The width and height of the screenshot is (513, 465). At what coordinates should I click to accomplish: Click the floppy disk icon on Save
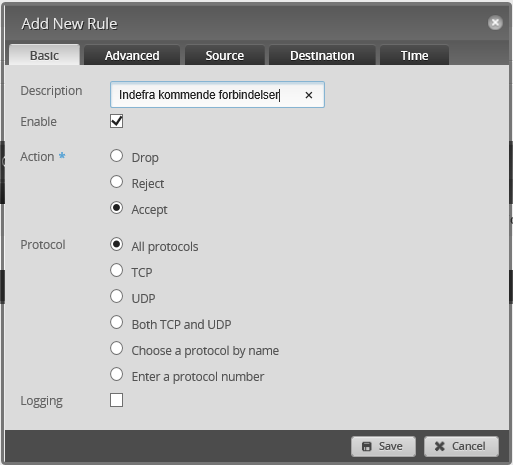pos(367,447)
